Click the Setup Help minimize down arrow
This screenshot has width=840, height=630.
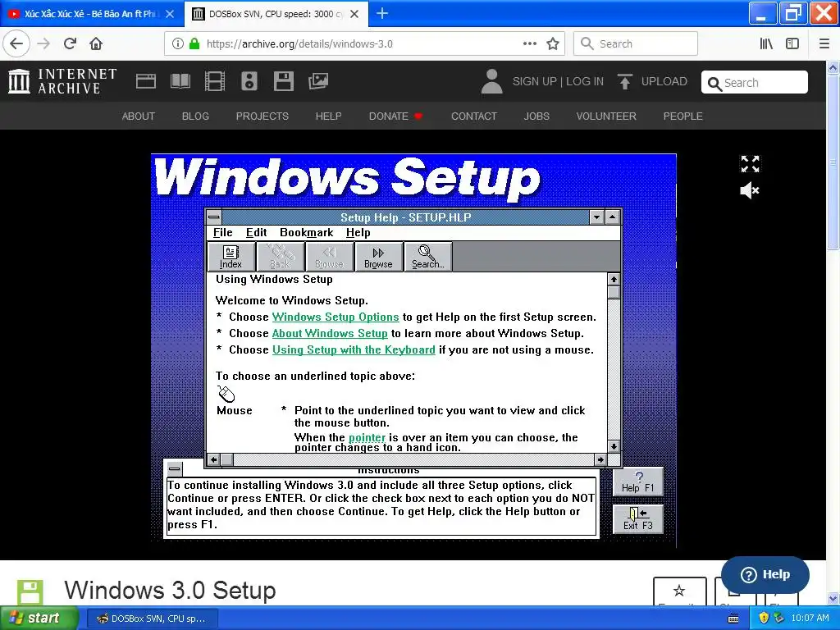pyautogui.click(x=596, y=217)
